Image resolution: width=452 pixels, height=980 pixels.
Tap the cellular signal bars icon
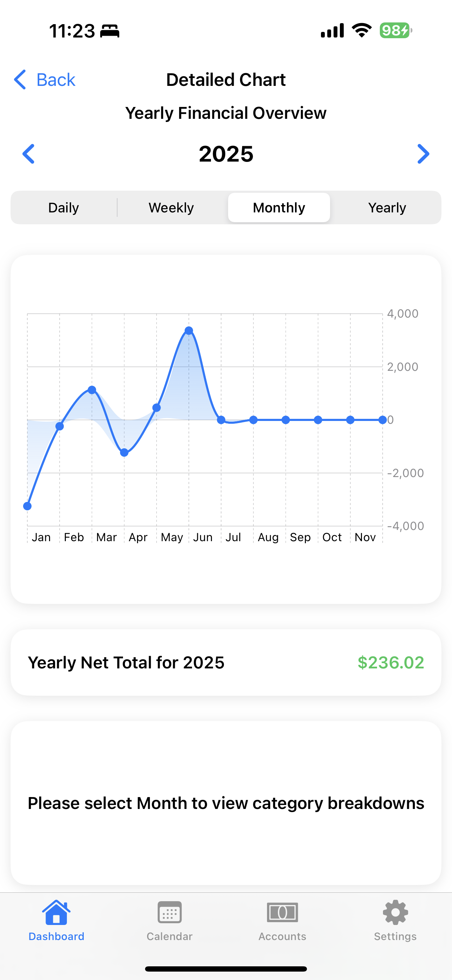333,30
